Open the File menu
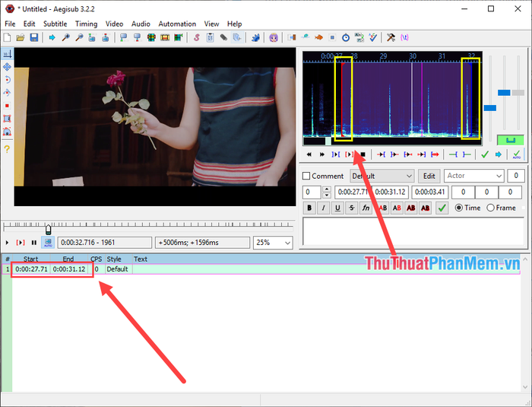This screenshot has width=532, height=407. pos(10,24)
